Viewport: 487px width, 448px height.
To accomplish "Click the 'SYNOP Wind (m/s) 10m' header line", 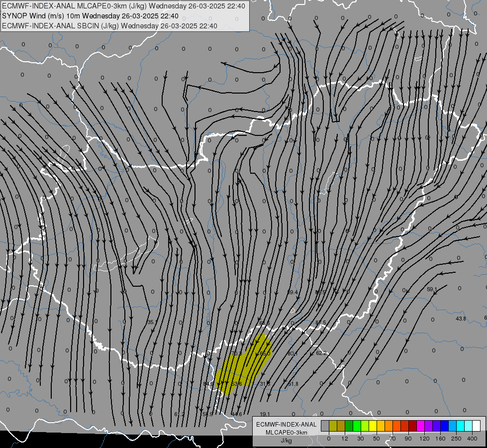I will [91, 16].
